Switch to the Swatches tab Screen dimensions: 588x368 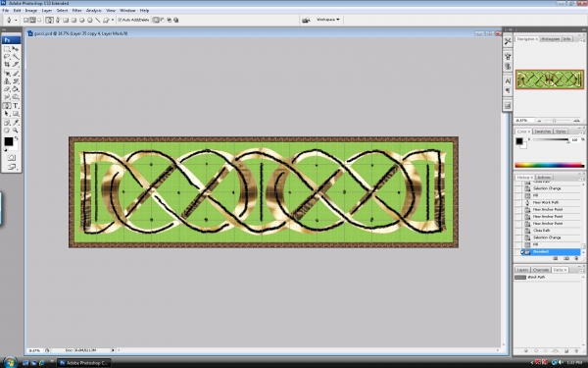[x=543, y=131]
